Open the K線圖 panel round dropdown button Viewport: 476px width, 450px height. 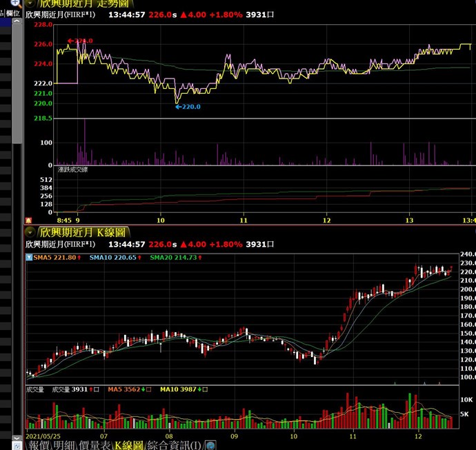click(x=30, y=232)
